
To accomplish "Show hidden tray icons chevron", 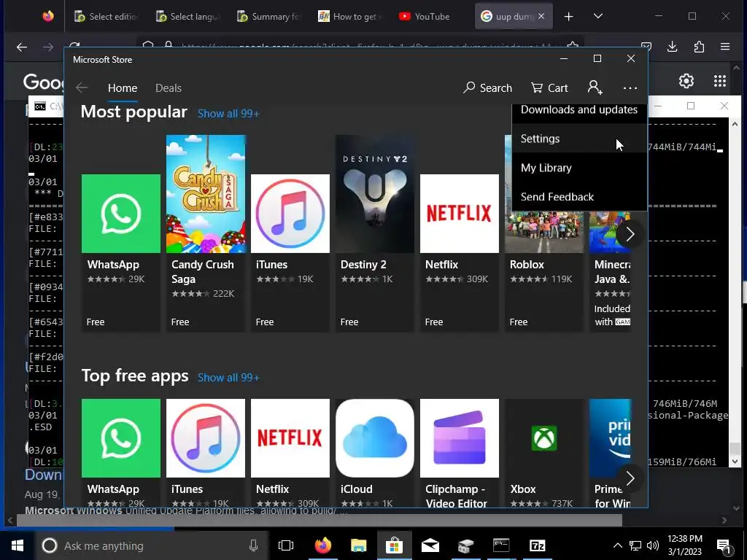I will 617,545.
